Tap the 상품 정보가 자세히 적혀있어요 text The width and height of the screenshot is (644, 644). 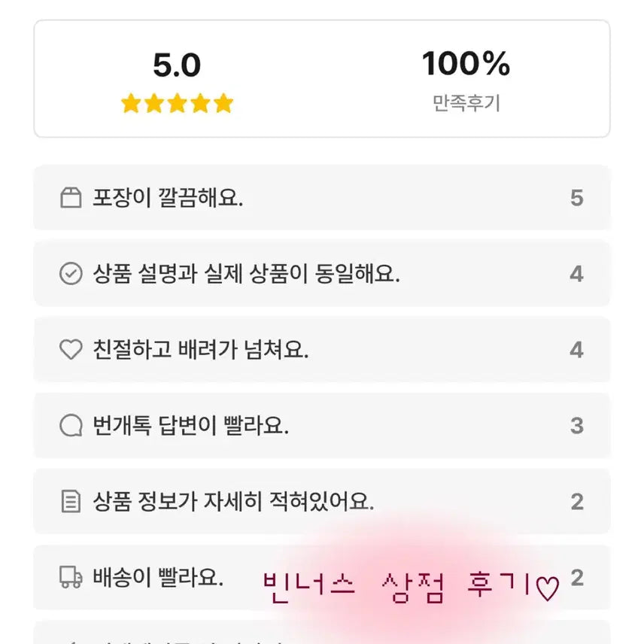click(x=233, y=502)
